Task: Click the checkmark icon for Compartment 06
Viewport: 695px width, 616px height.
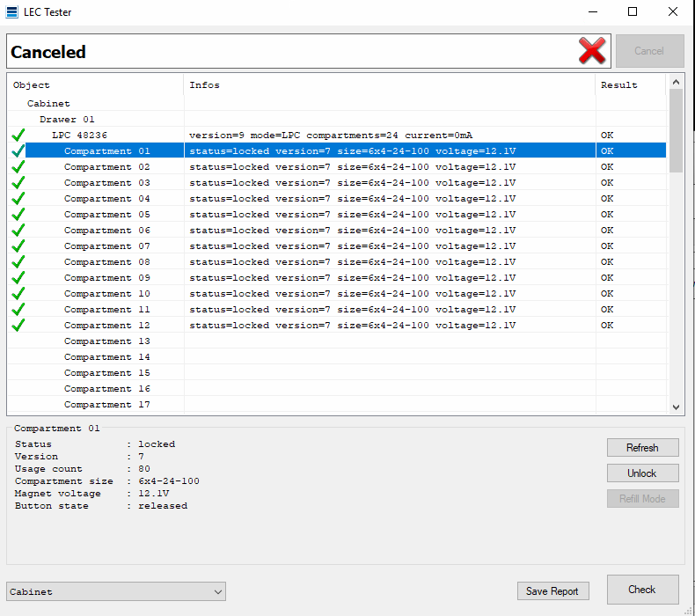Action: pyautogui.click(x=18, y=231)
